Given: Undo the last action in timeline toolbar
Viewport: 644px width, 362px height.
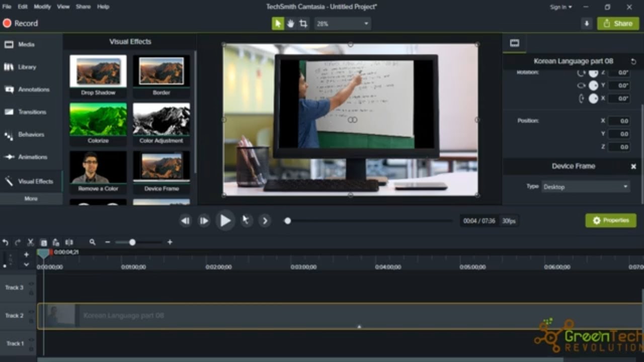Looking at the screenshot, I should click(6, 242).
